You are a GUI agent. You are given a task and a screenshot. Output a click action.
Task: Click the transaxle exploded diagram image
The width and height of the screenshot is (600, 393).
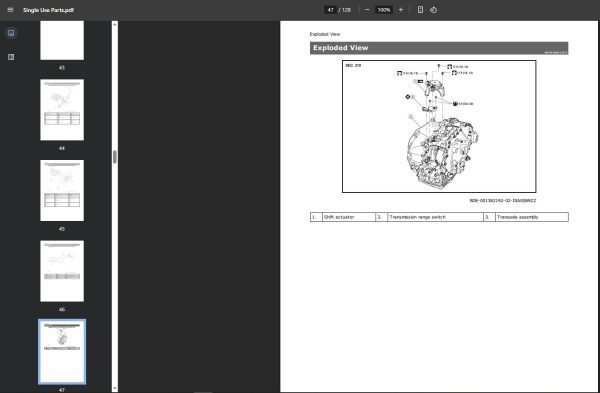439,126
